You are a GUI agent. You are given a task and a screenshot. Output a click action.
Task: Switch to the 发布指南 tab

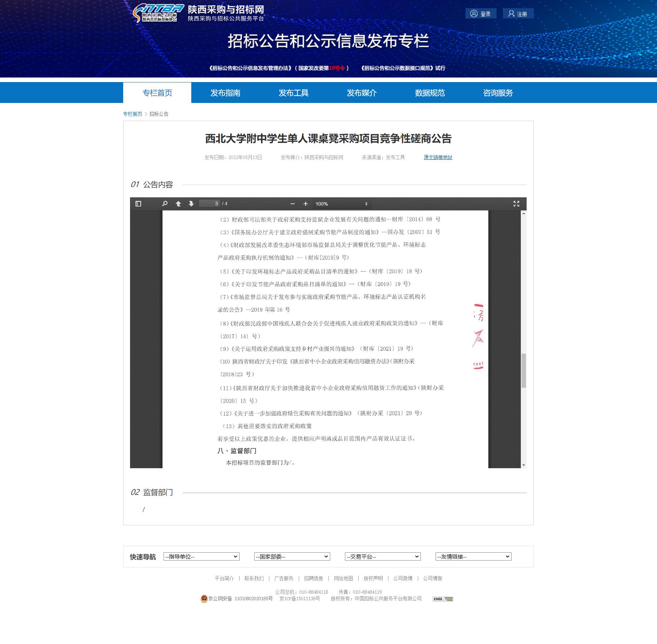point(225,93)
